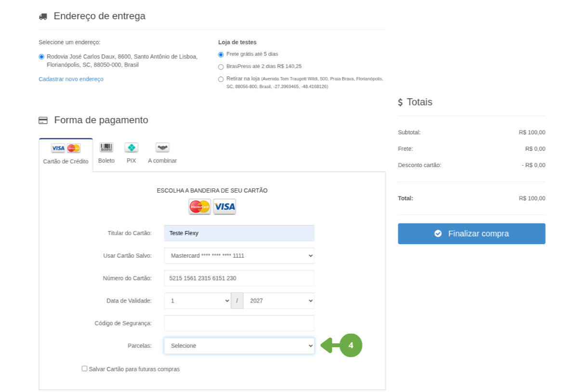Select Retirar na loja pickup option
The width and height of the screenshot is (575, 392).
(221, 79)
